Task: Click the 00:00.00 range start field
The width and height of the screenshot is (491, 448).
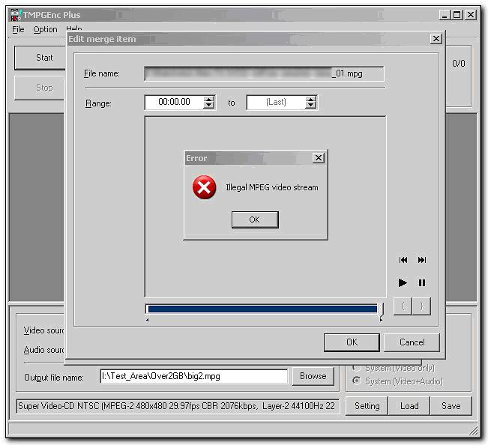Action: 174,103
